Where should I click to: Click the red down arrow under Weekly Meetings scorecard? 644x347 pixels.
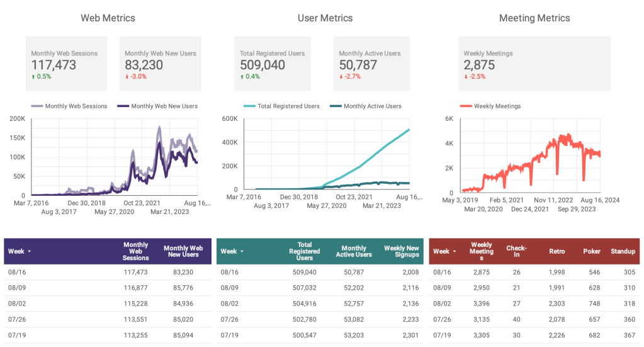pos(466,77)
